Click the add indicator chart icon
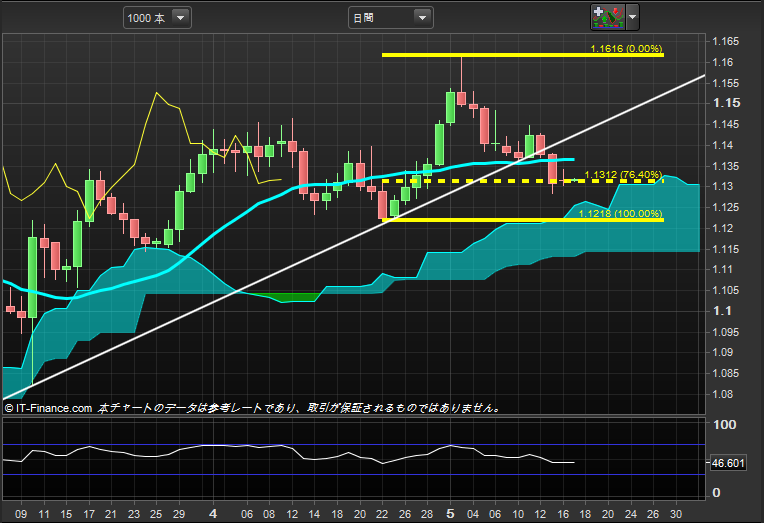 point(608,17)
